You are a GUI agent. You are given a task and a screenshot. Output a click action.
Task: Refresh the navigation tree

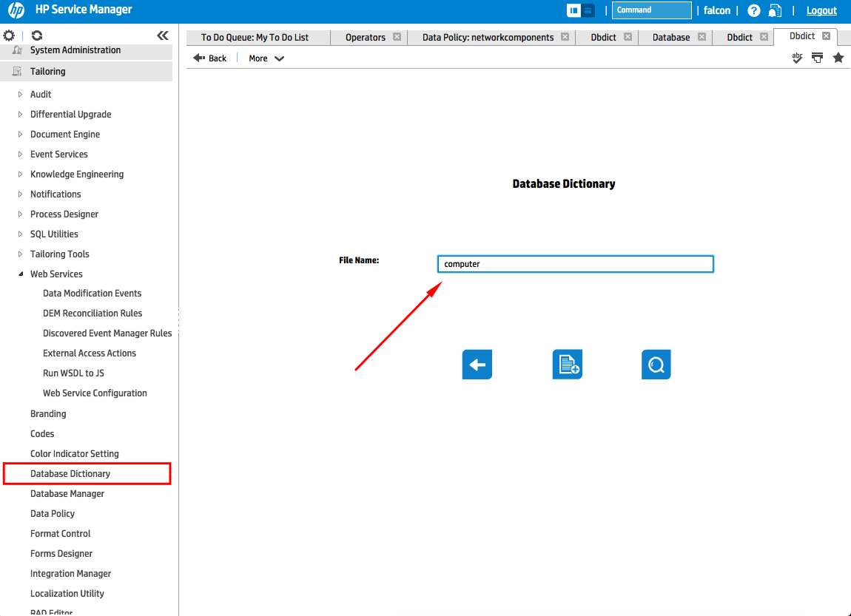36,34
